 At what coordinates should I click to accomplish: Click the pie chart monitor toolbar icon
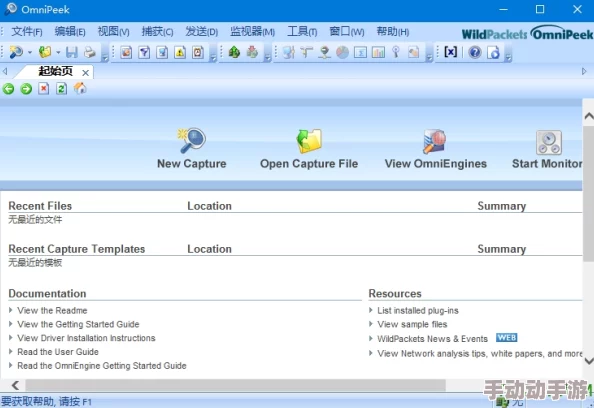342,52
